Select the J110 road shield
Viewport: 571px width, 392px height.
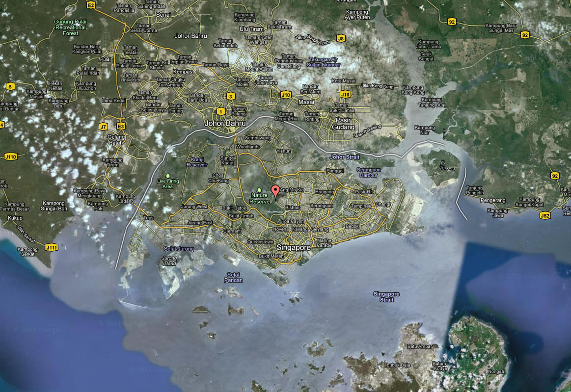pyautogui.click(x=10, y=157)
